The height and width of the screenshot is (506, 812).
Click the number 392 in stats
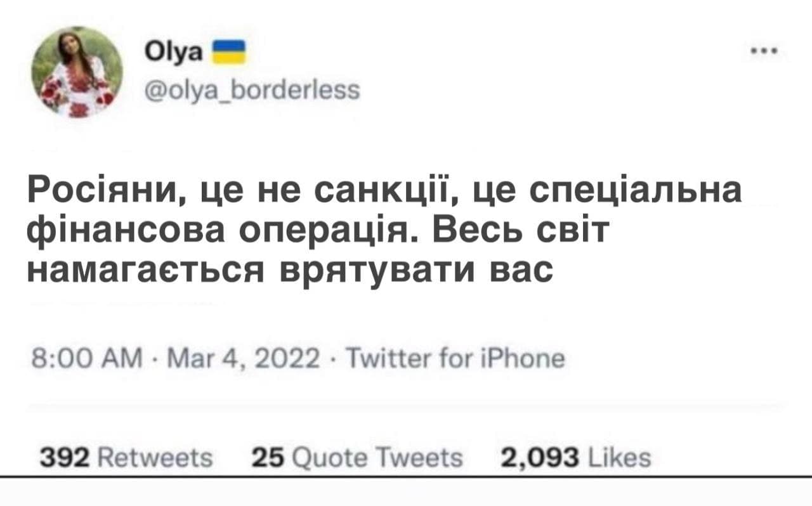point(59,457)
